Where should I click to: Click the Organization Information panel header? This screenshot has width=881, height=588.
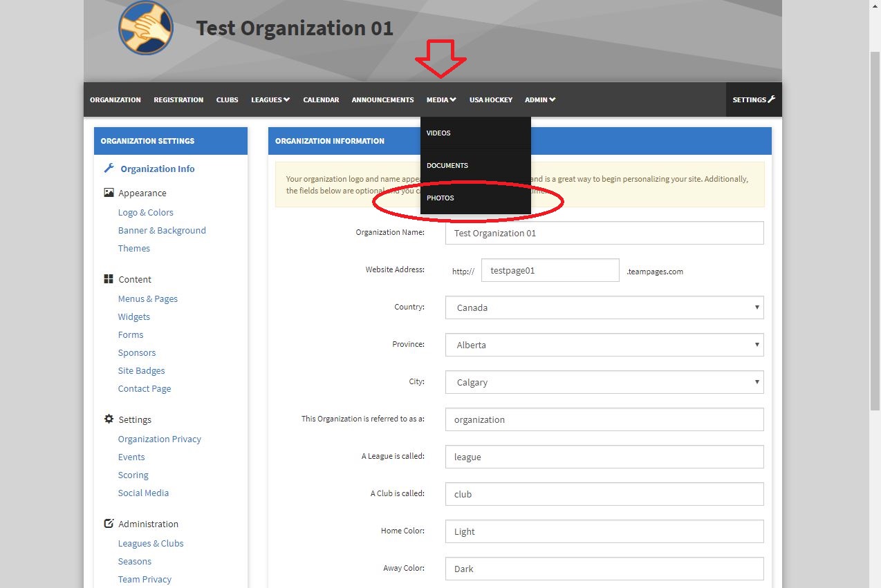520,141
